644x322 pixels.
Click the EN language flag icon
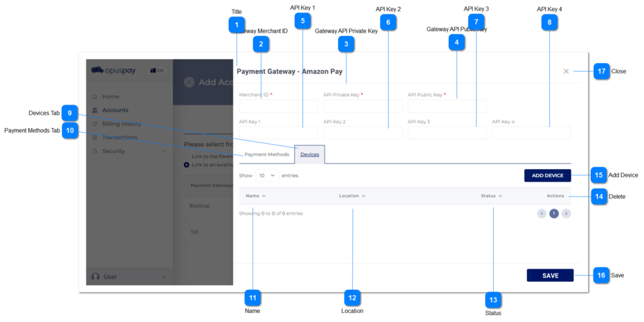point(156,70)
